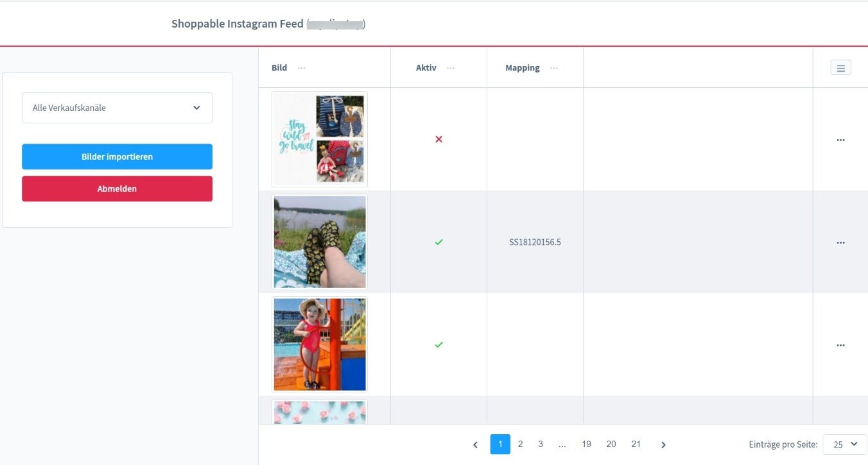
Task: Open the lakeside pineapple shoes thumbnail
Action: tap(320, 242)
